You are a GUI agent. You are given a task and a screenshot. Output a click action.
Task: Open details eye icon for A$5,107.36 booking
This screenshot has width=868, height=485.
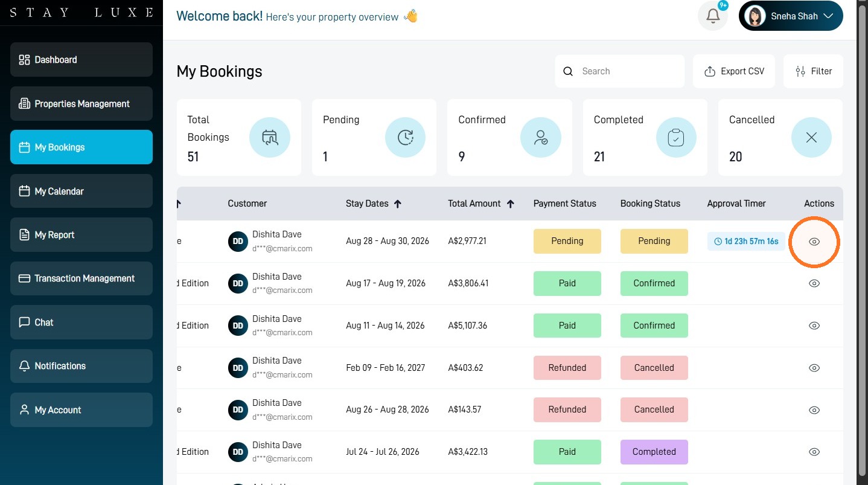[814, 326]
